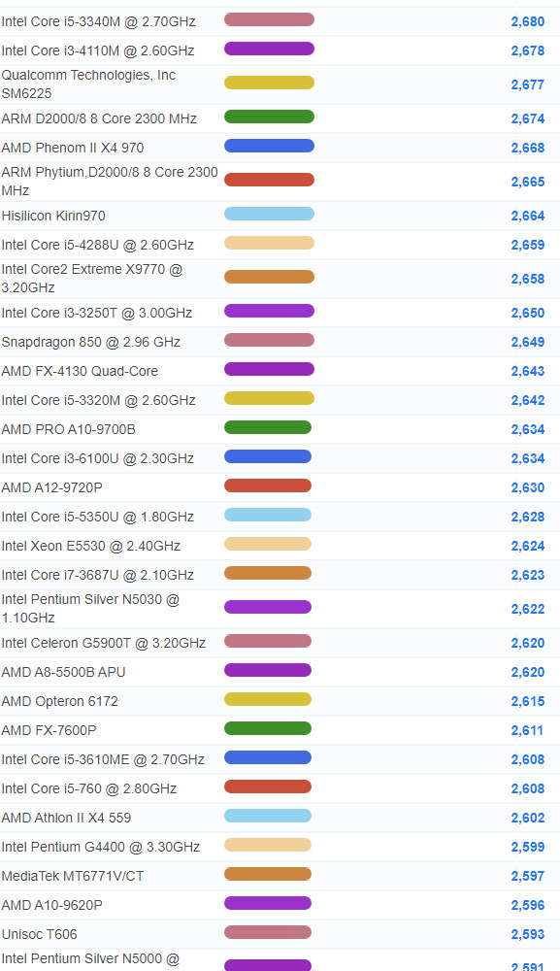Click the 2,602 score value

pos(528,818)
